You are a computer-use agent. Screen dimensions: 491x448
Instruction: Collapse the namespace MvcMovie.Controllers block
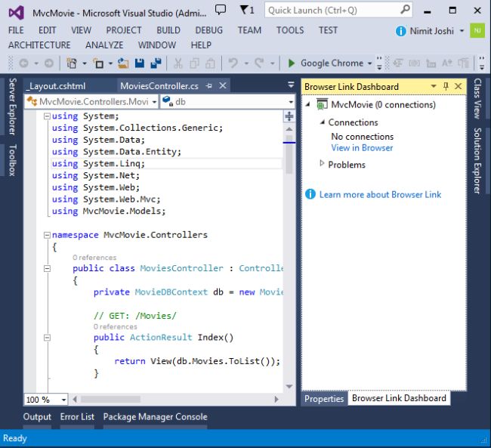(47, 235)
